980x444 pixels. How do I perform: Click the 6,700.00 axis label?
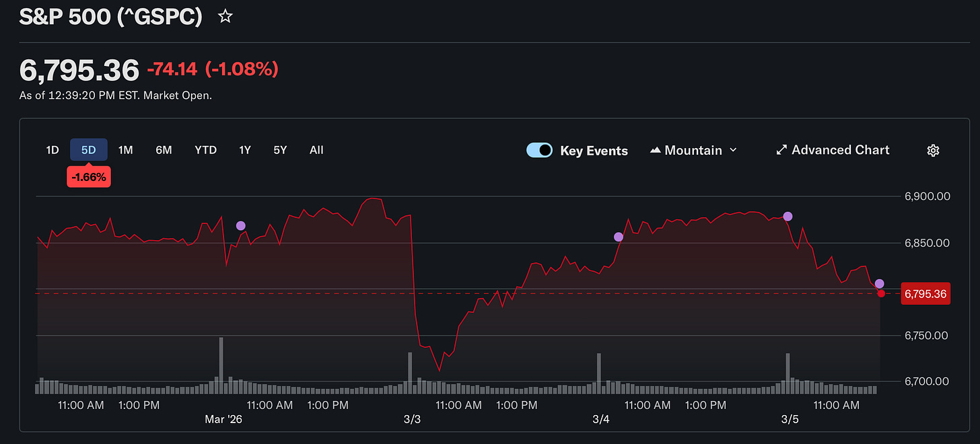point(927,381)
